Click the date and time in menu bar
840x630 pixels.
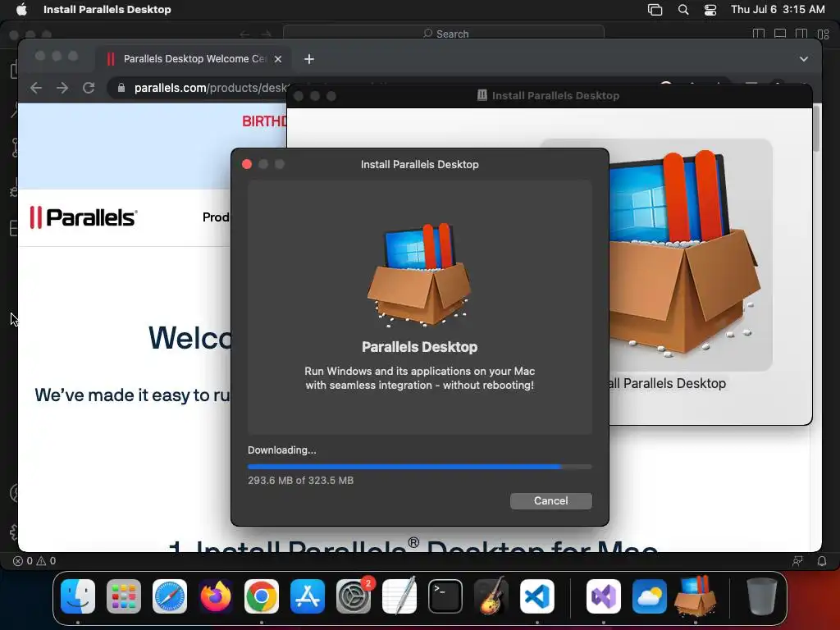pyautogui.click(x=778, y=10)
